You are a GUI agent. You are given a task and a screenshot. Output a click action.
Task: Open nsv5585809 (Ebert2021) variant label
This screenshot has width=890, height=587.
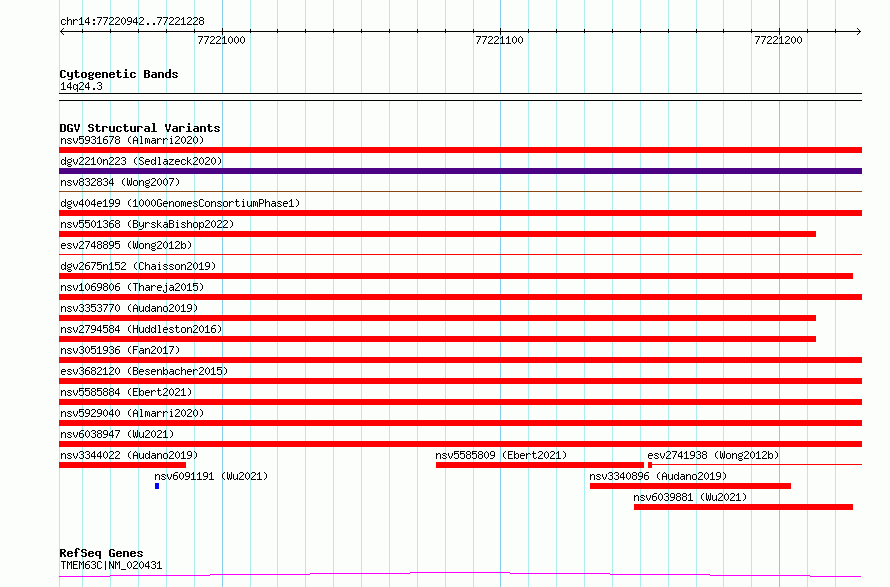(x=501, y=455)
